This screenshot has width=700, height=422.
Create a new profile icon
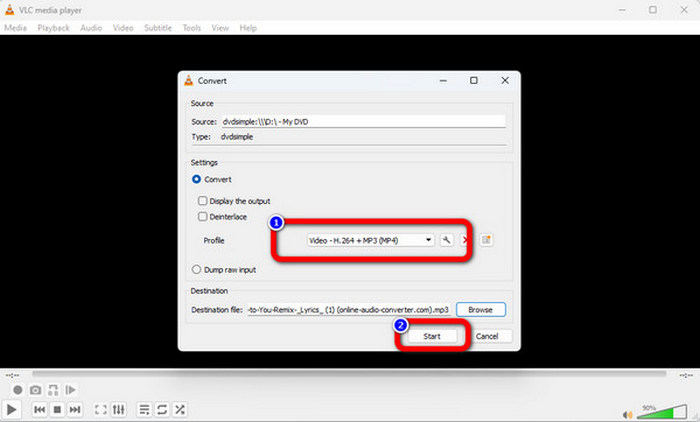coord(486,240)
